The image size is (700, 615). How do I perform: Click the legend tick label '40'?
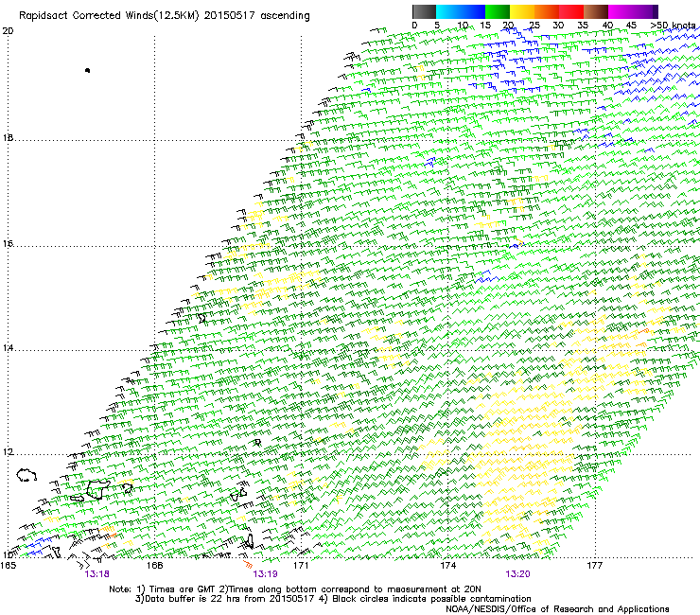[607, 26]
